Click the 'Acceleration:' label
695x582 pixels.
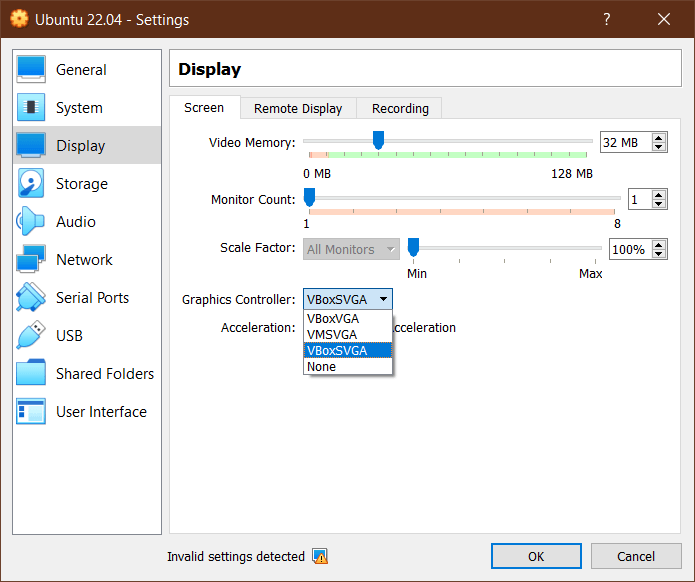[258, 327]
